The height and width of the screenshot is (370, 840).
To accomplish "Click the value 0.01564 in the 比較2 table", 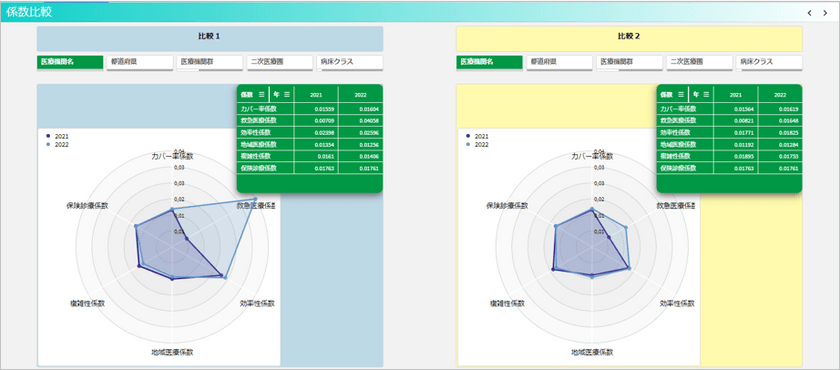I will [745, 109].
